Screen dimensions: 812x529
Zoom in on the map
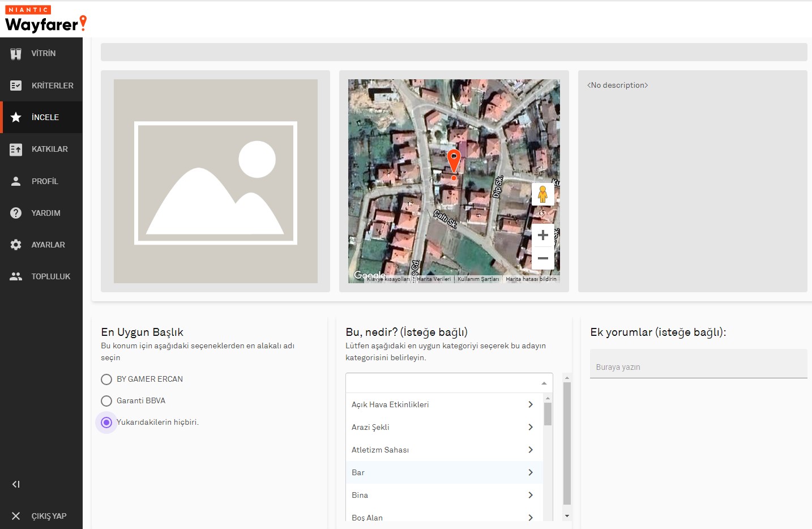(542, 235)
